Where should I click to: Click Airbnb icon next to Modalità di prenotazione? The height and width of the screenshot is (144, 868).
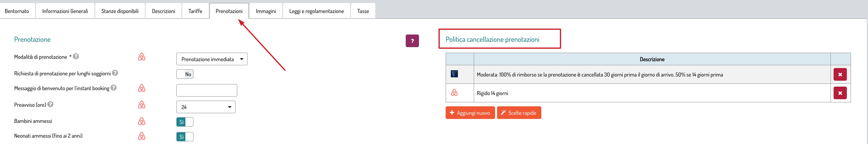142,57
